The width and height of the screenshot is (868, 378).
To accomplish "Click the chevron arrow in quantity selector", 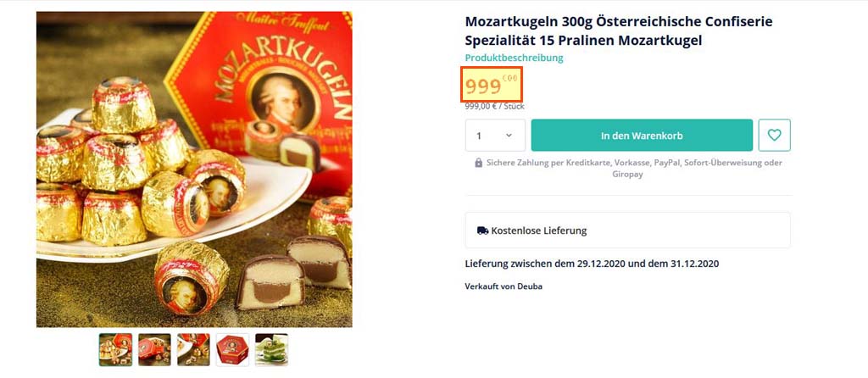I will 509,136.
